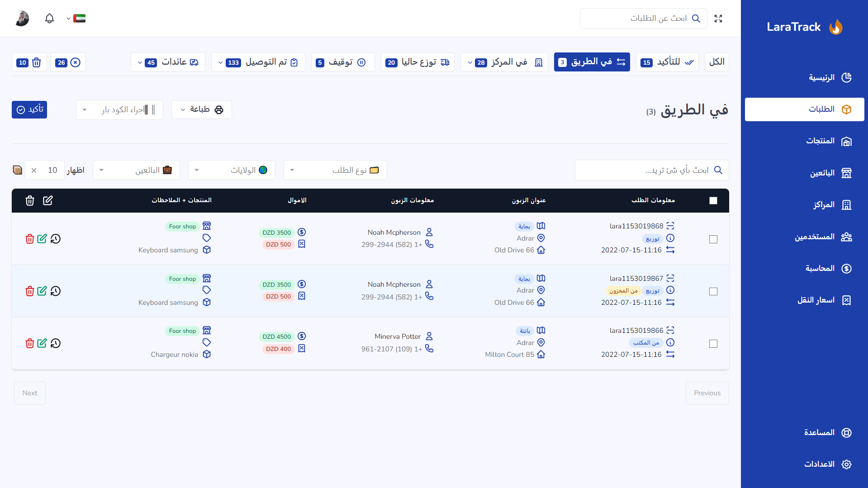
Task: Delete the first Noah Mcpherson order with red trash icon
Action: [x=29, y=239]
